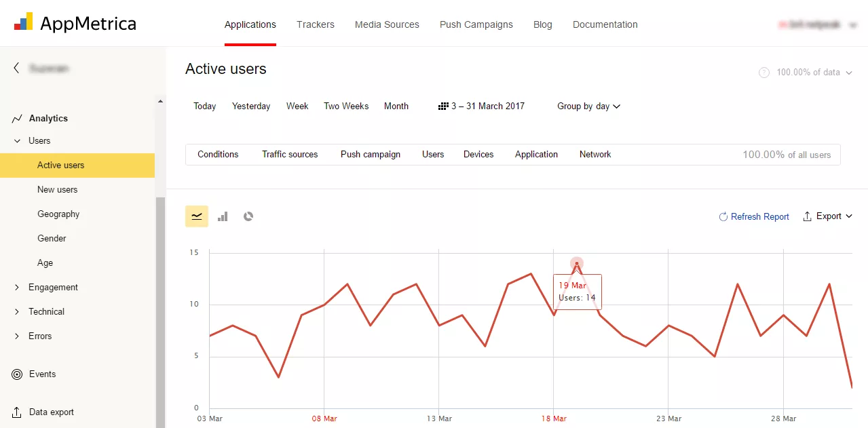Open the Export dropdown
The width and height of the screenshot is (868, 428).
(x=827, y=216)
